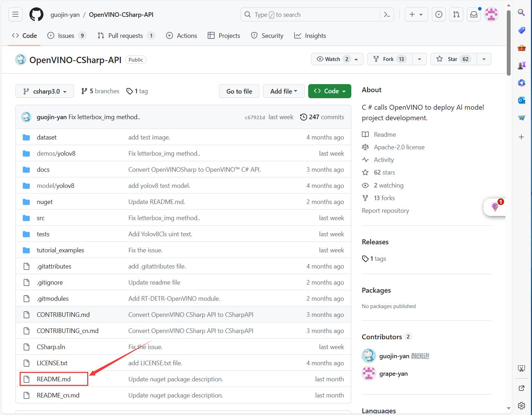Open the demos/yolov8 folder
This screenshot has width=532, height=415.
click(x=56, y=154)
